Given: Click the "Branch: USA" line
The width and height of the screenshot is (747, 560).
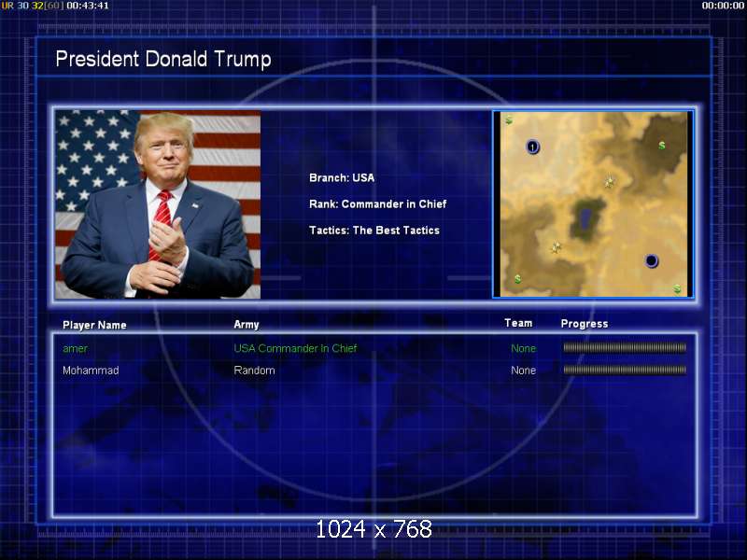Looking at the screenshot, I should (x=342, y=178).
